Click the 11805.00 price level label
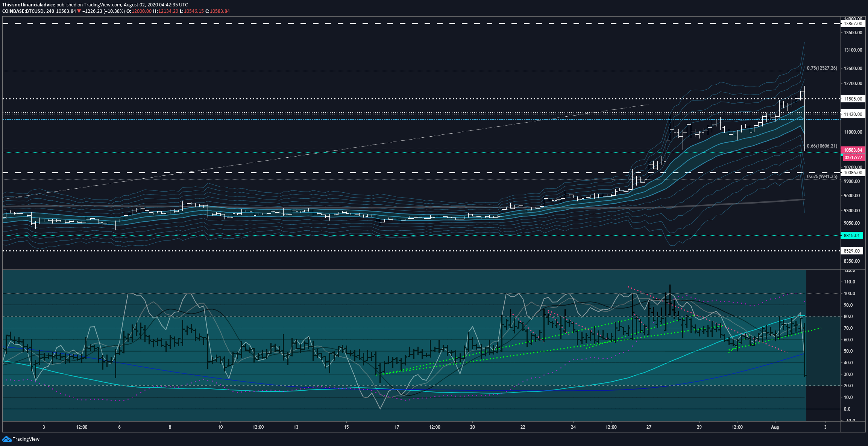The height and width of the screenshot is (446, 868). 853,99
